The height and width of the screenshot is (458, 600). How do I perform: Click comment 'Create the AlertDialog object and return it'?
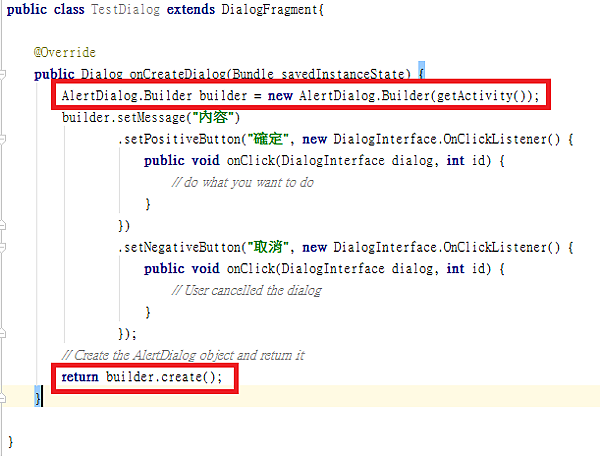click(183, 355)
